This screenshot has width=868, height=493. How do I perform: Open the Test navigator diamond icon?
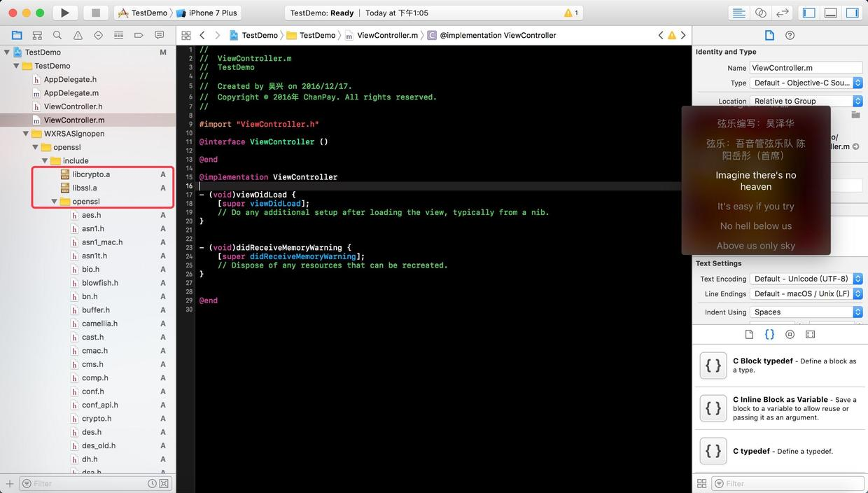coord(98,35)
